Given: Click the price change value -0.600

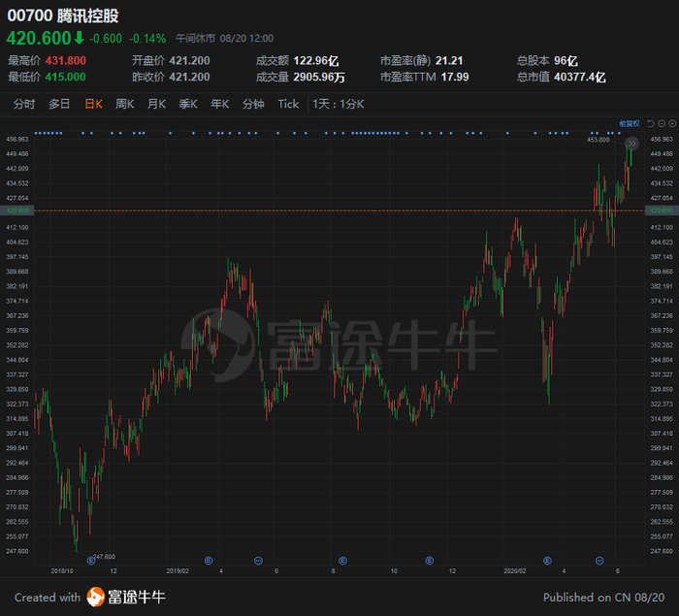Looking at the screenshot, I should tap(106, 39).
